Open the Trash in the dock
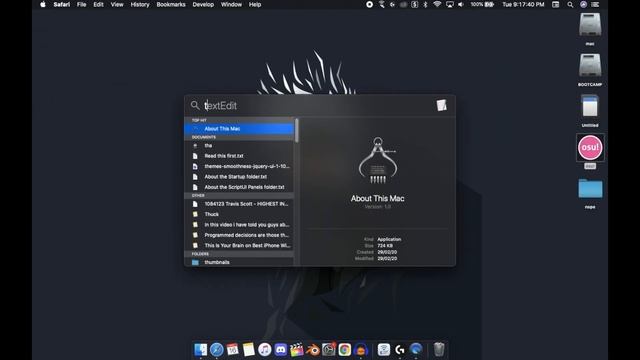640x360 pixels. [x=439, y=350]
